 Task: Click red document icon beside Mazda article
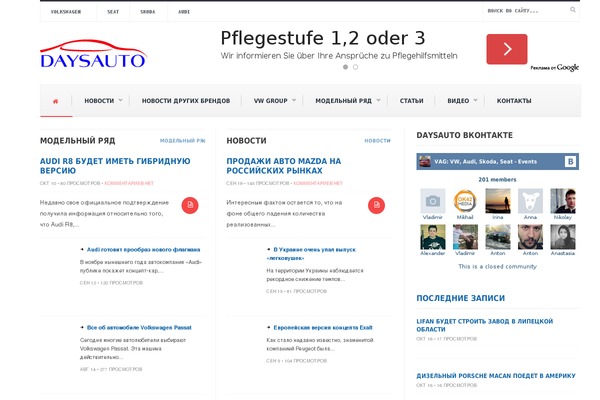pyautogui.click(x=376, y=205)
